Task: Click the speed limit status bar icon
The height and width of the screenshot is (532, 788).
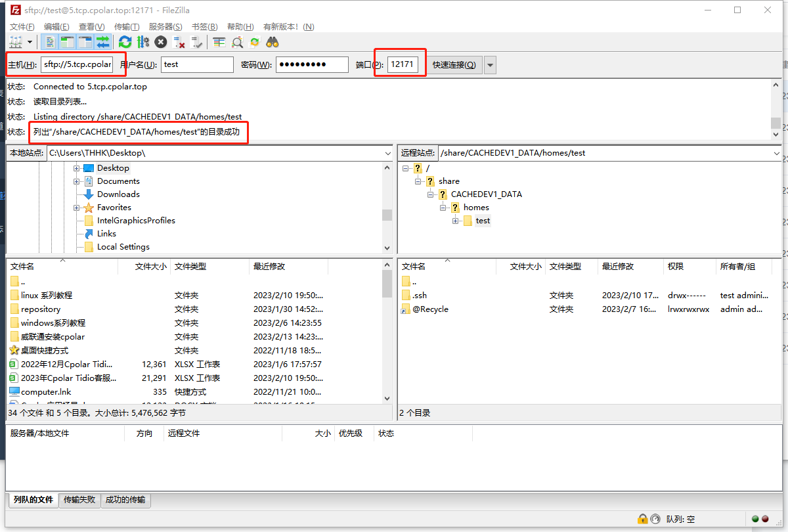Action: (655, 519)
